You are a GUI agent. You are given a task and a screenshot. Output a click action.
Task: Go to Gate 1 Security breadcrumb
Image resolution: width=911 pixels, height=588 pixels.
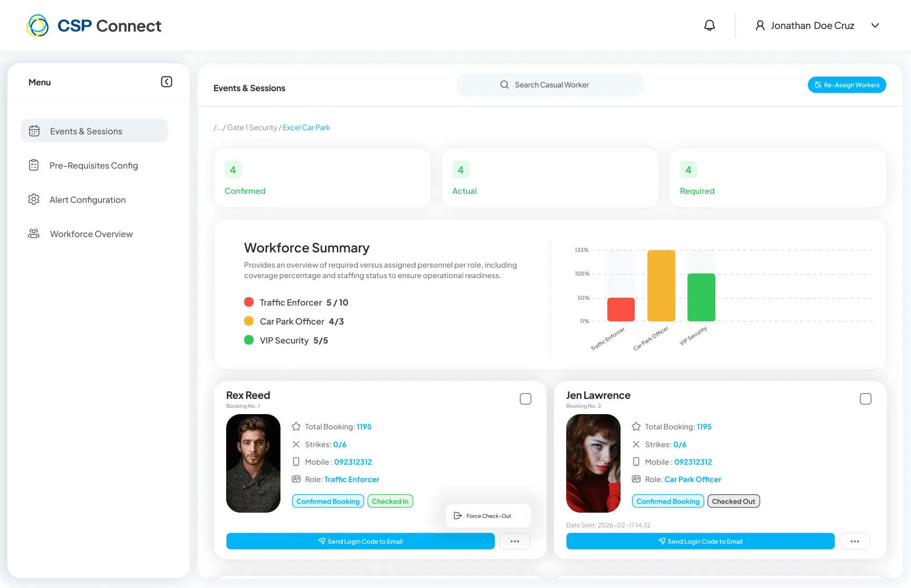[252, 128]
